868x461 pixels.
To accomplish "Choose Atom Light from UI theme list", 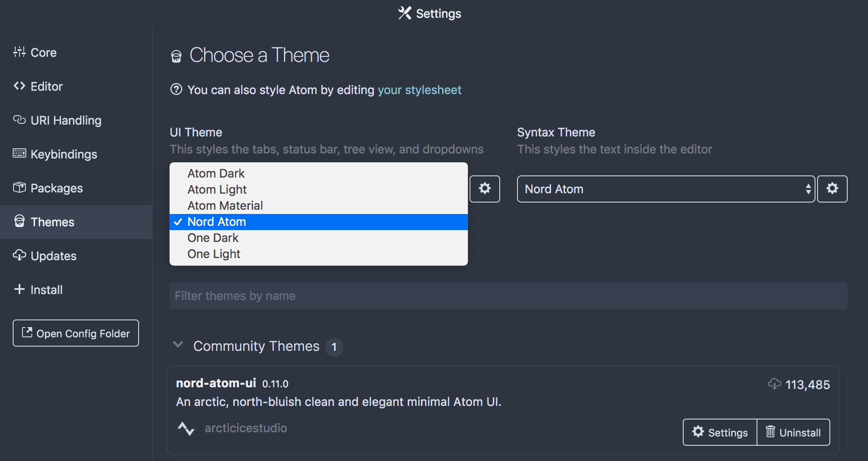I will click(x=319, y=189).
